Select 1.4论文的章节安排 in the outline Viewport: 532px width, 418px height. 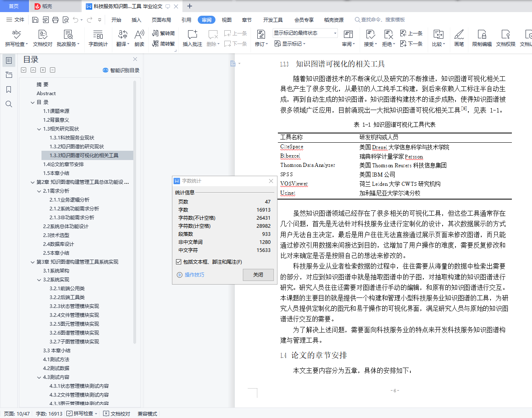[64, 164]
